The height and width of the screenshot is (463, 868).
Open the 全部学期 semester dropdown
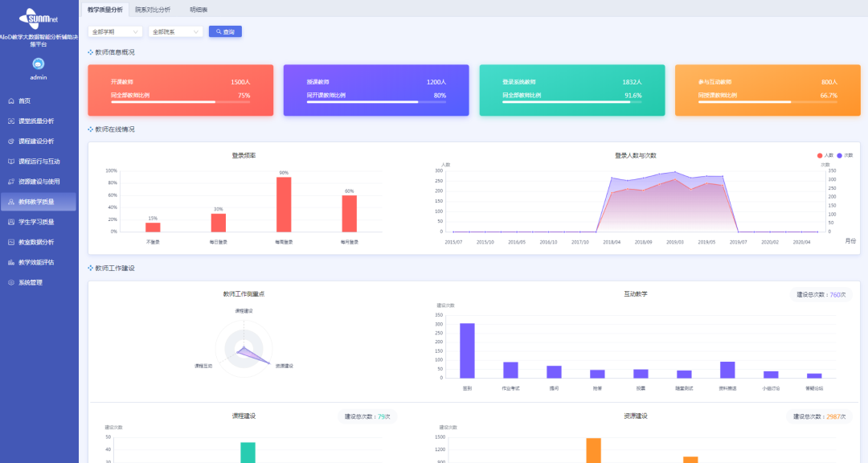tap(115, 31)
